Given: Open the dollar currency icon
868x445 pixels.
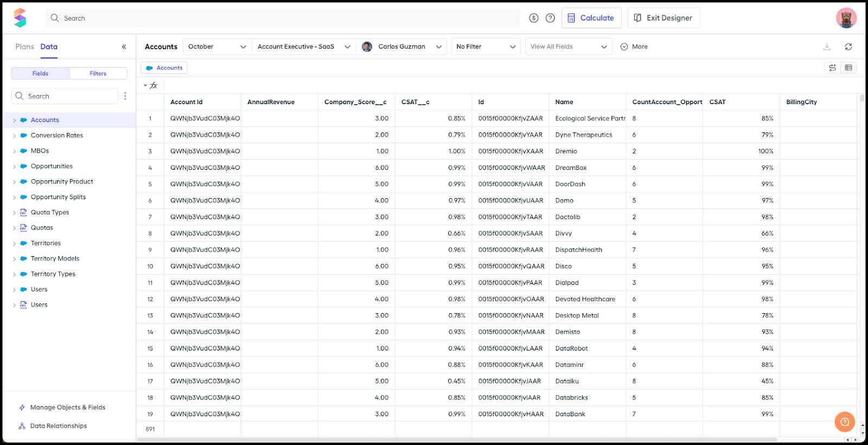Looking at the screenshot, I should coord(534,18).
